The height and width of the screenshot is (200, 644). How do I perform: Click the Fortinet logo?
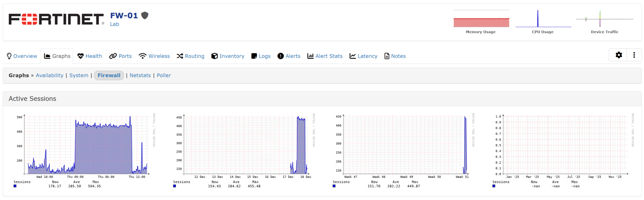(56, 19)
